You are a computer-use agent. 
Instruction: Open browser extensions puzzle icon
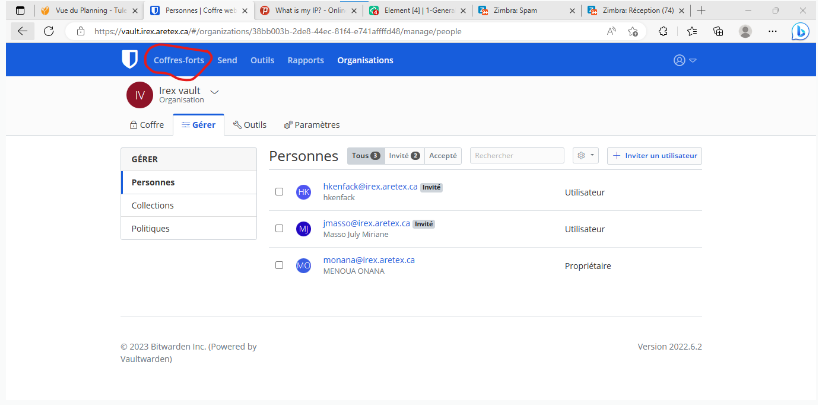[664, 31]
